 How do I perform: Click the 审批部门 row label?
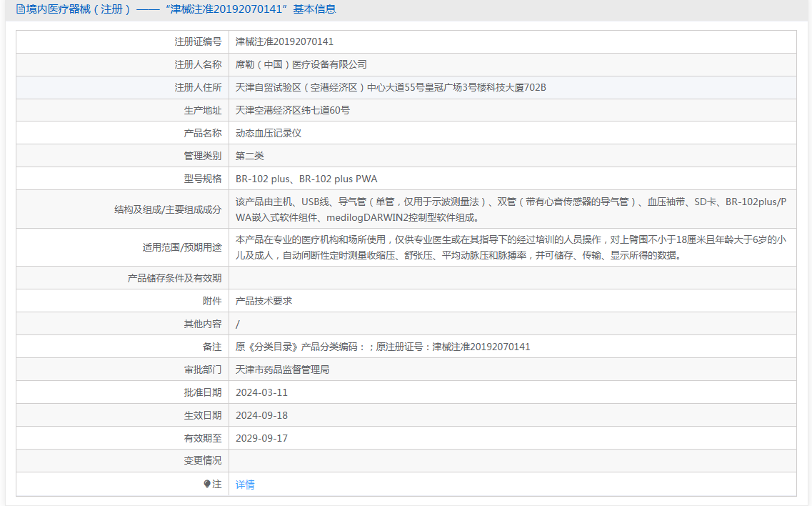[203, 369]
